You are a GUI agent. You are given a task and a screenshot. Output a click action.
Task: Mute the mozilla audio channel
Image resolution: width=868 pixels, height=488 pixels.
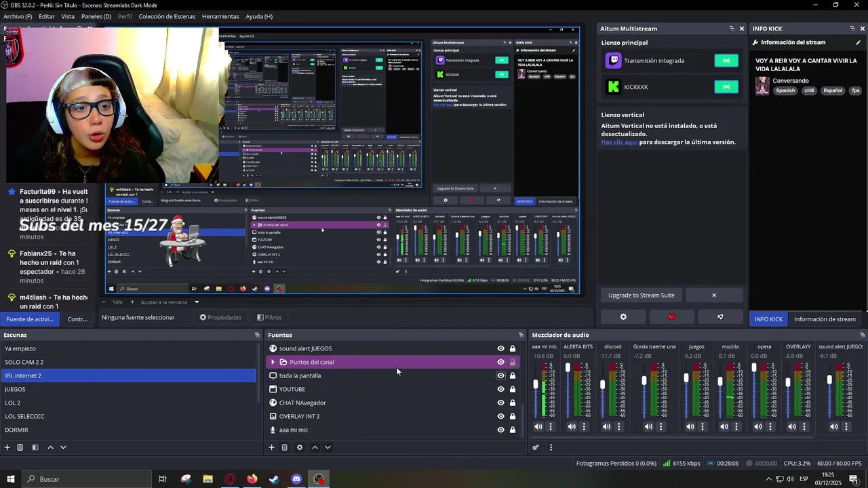[x=724, y=427]
